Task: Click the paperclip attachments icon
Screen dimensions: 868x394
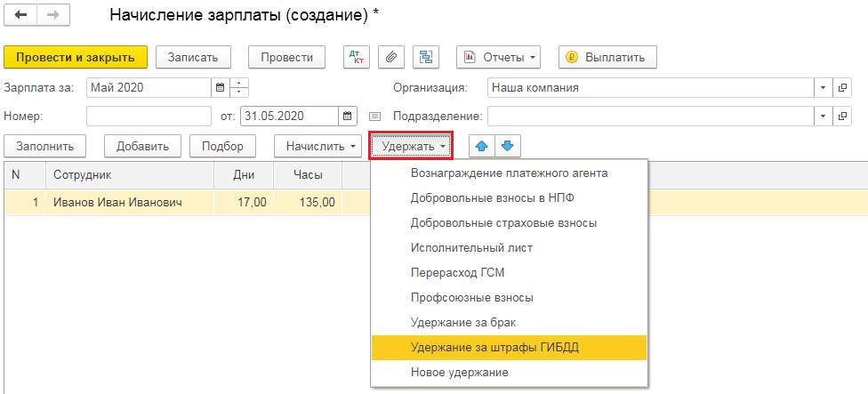Action: pos(390,57)
